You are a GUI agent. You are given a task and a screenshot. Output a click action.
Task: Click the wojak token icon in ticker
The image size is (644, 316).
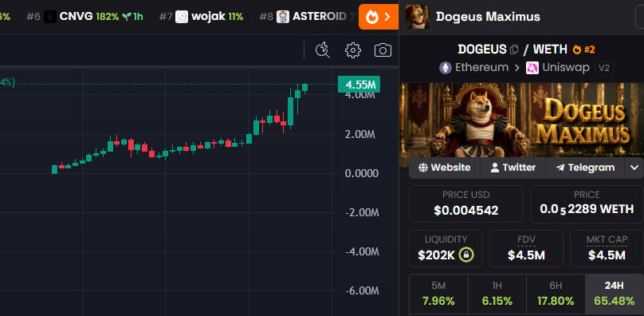point(182,17)
